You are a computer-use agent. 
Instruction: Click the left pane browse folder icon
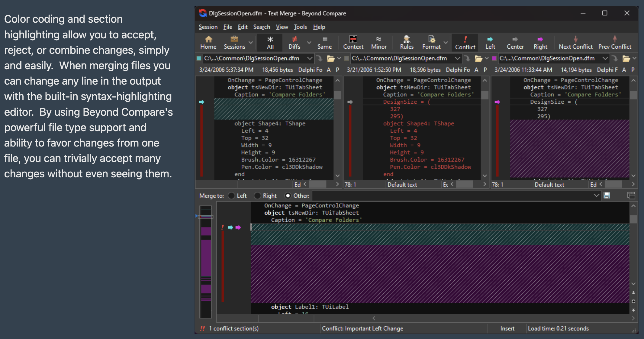(331, 58)
